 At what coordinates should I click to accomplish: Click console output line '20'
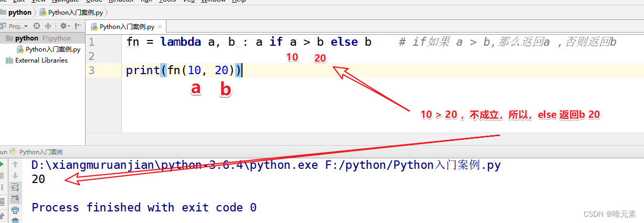click(38, 179)
